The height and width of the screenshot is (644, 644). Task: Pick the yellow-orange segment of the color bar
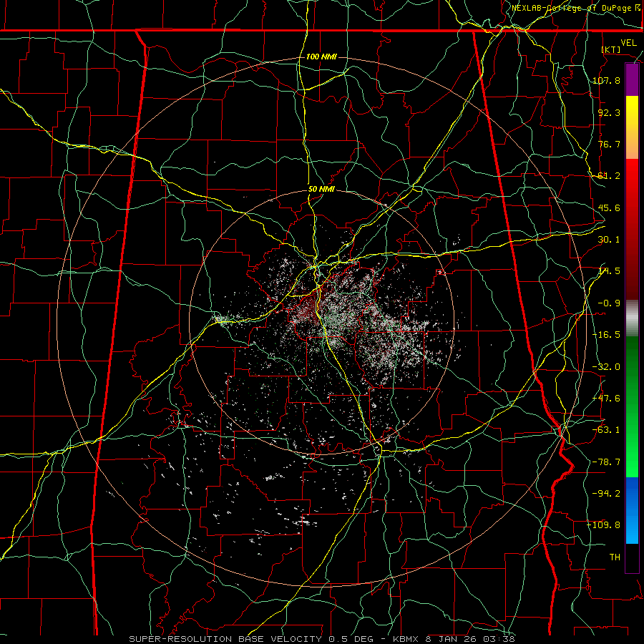[632, 127]
